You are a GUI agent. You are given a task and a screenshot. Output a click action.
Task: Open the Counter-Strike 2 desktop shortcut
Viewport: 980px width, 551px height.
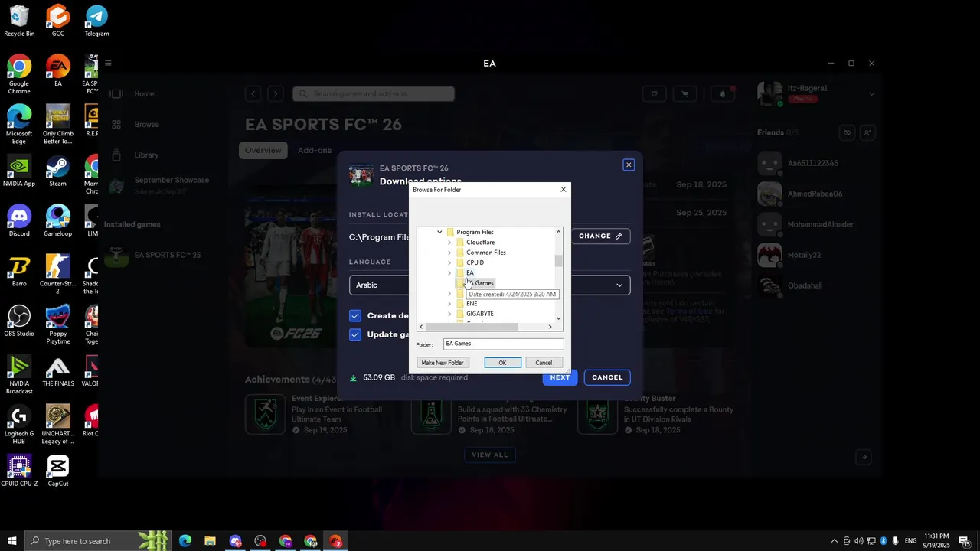tap(58, 274)
